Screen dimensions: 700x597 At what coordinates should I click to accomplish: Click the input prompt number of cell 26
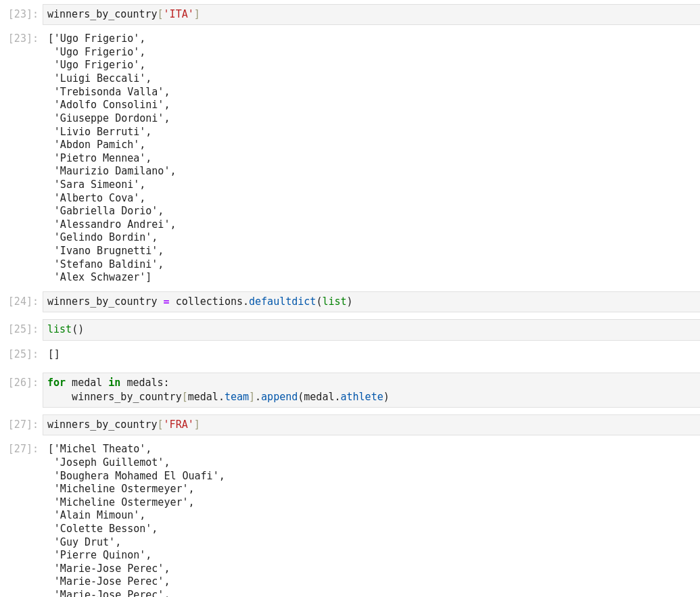pyautogui.click(x=23, y=383)
